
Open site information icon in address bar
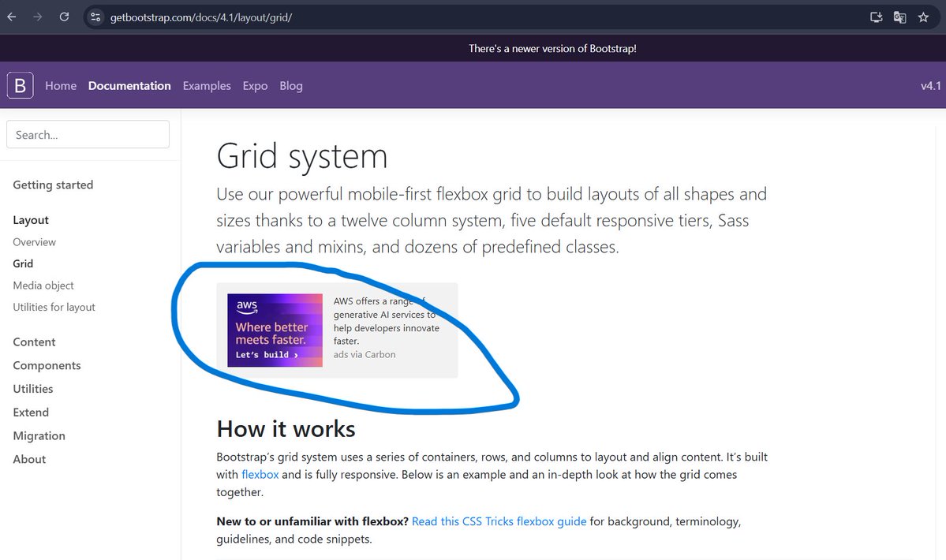coord(95,17)
